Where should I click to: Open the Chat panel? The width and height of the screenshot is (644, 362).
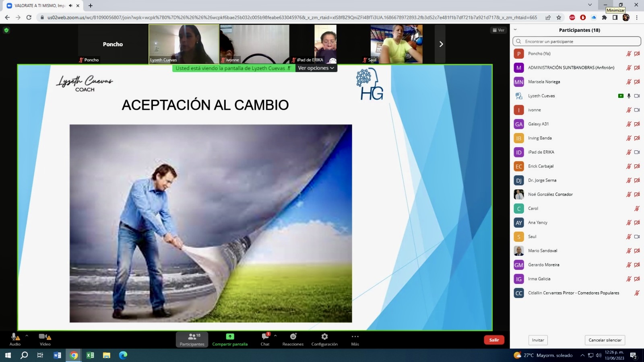265,339
